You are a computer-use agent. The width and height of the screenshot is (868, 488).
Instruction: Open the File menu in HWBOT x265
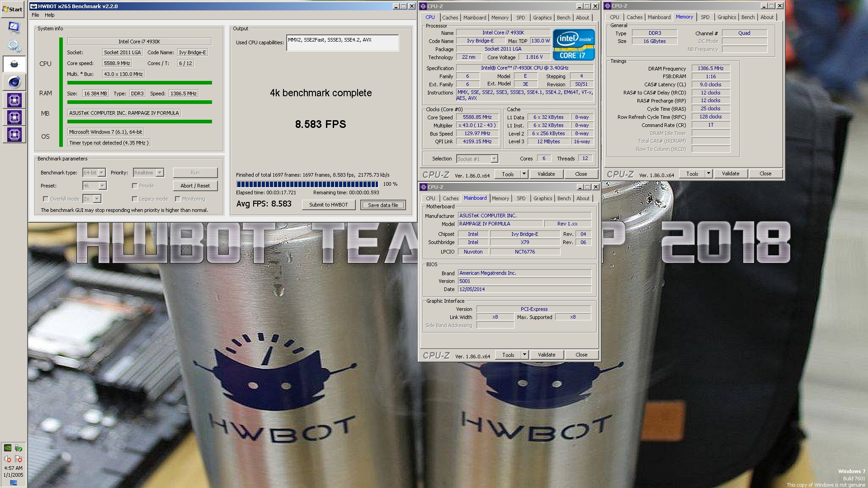coord(35,15)
